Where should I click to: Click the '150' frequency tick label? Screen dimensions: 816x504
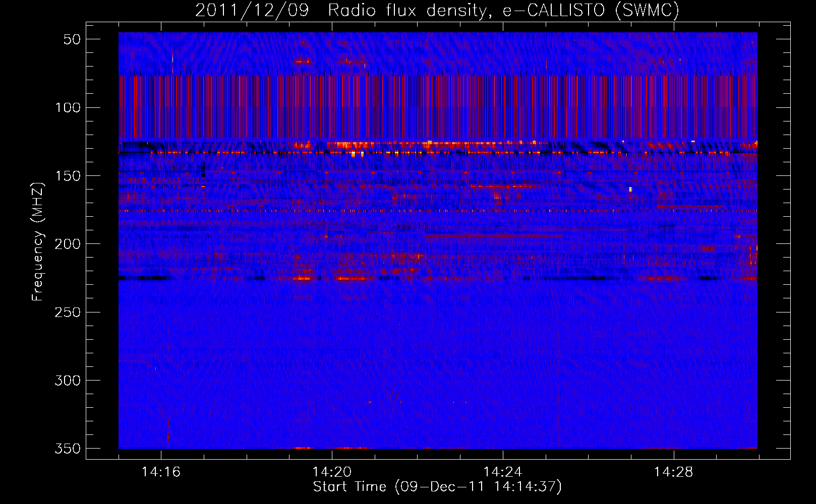68,176
